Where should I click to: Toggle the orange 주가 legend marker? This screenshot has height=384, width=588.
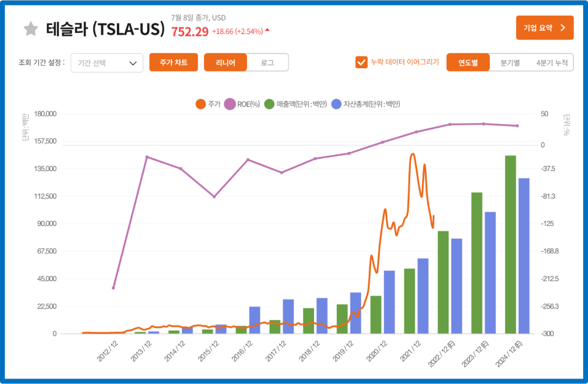point(201,104)
